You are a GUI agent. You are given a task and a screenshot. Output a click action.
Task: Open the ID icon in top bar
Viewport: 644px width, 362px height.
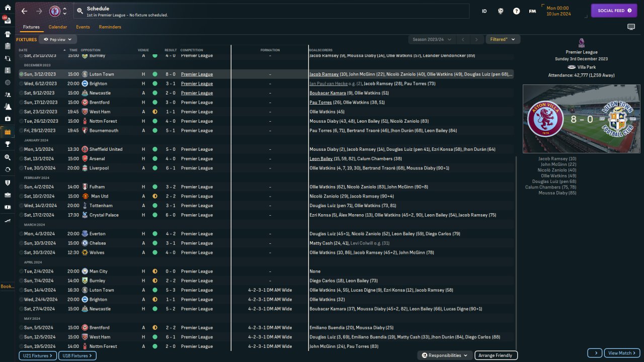point(484,11)
